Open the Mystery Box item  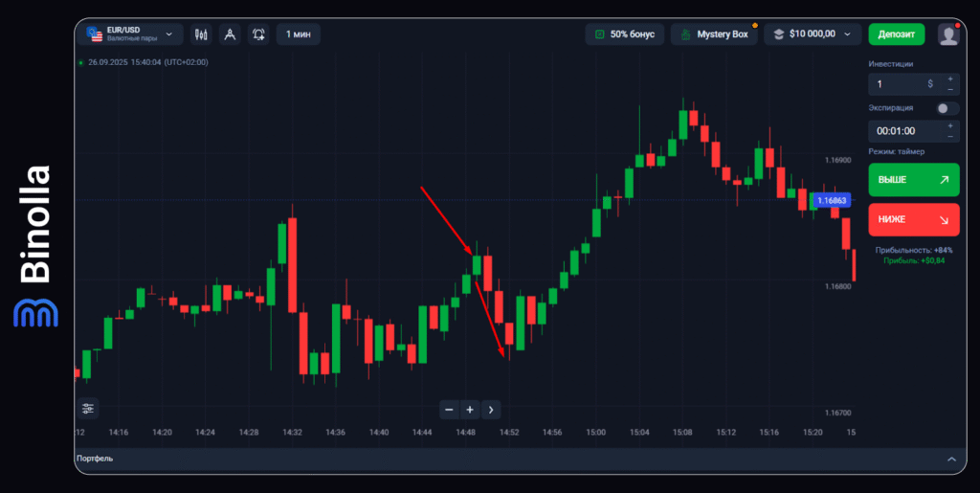point(714,34)
